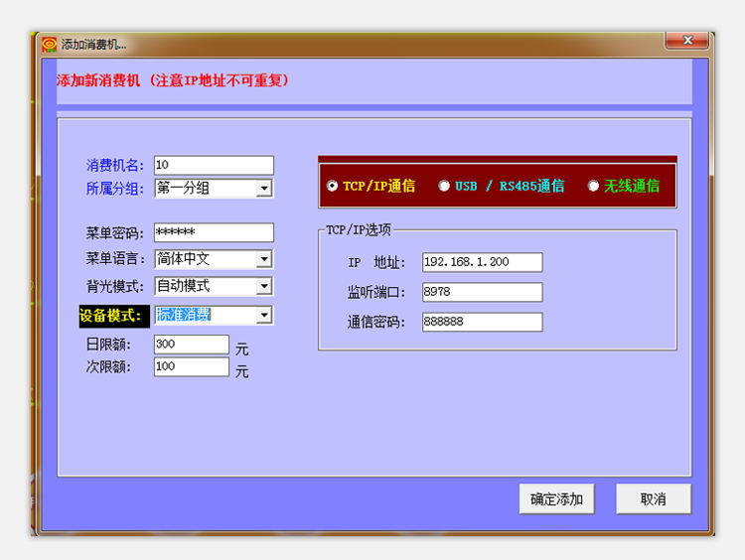This screenshot has height=560, width=745.
Task: Click the IP 地址 text field
Action: tap(482, 262)
